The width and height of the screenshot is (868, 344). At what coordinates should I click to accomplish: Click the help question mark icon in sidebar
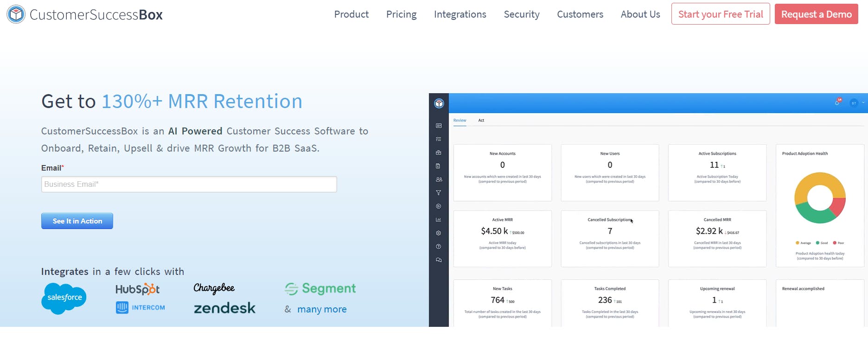click(x=439, y=247)
